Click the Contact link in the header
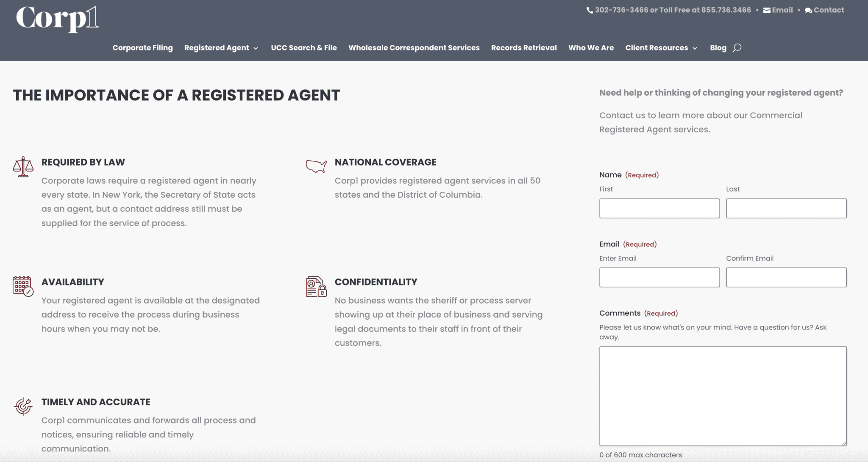The height and width of the screenshot is (462, 868). coord(828,10)
